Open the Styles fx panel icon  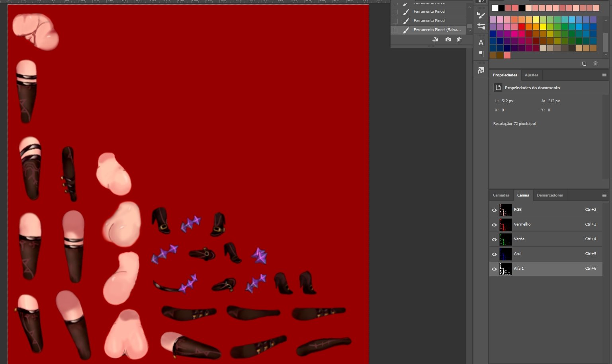(481, 71)
